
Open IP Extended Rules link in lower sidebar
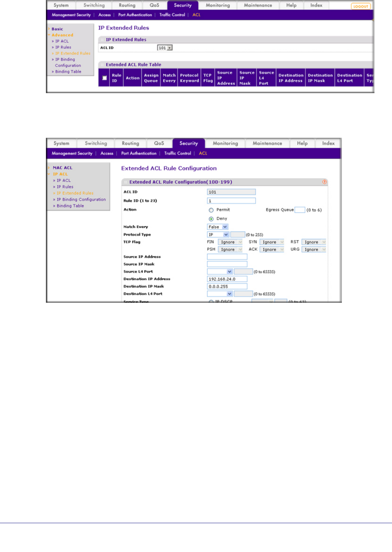pos(75,193)
